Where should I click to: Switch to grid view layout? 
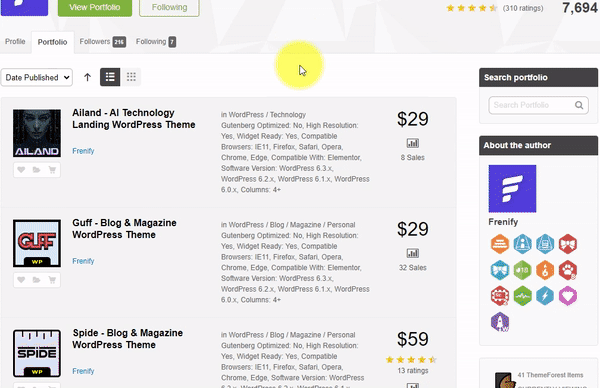[x=131, y=77]
